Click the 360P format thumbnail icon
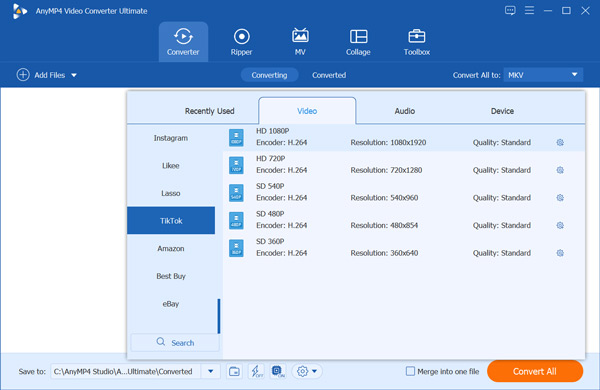This screenshot has width=600, height=390. pyautogui.click(x=236, y=248)
